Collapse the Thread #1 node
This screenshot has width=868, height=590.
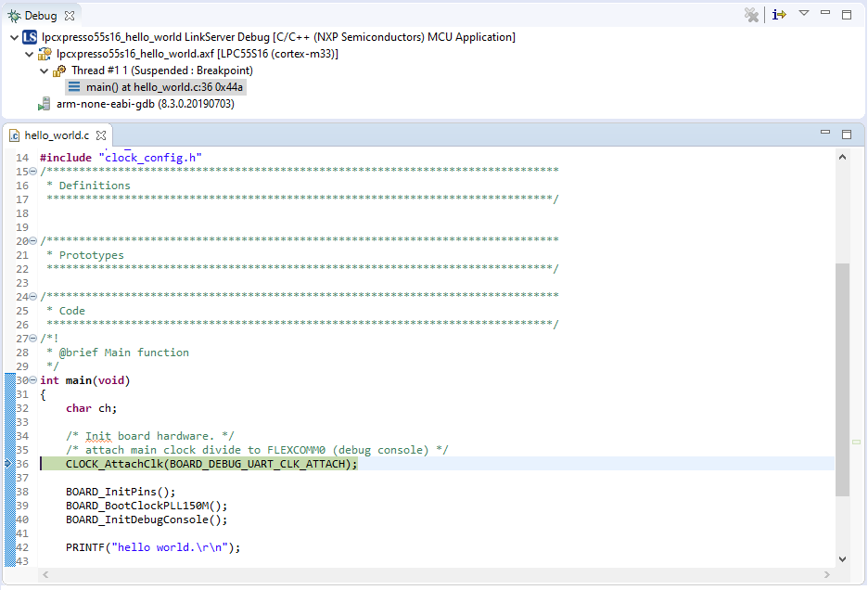coord(44,71)
